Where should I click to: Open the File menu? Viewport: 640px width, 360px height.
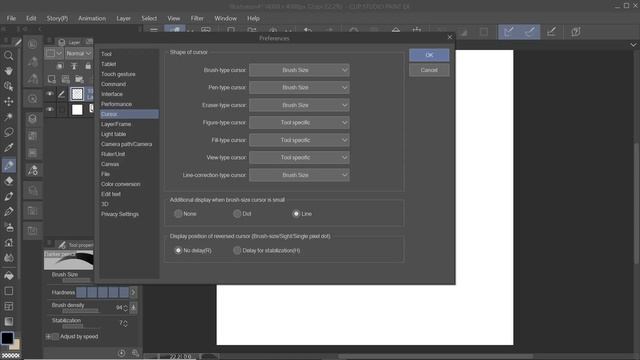click(x=11, y=18)
